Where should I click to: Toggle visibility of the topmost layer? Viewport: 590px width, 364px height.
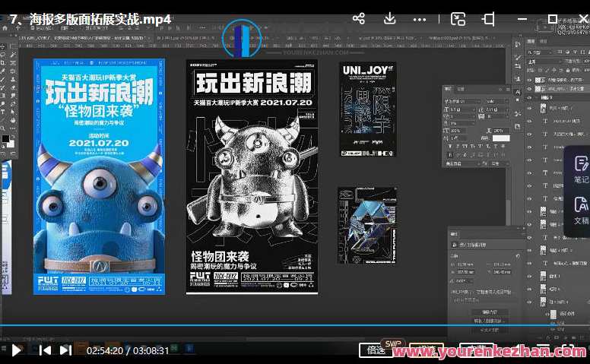[x=530, y=80]
